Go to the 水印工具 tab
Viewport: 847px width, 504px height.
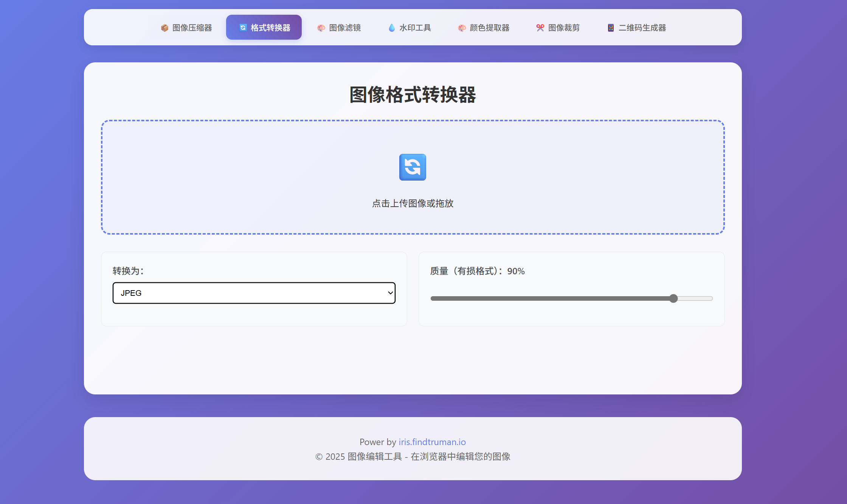point(415,28)
